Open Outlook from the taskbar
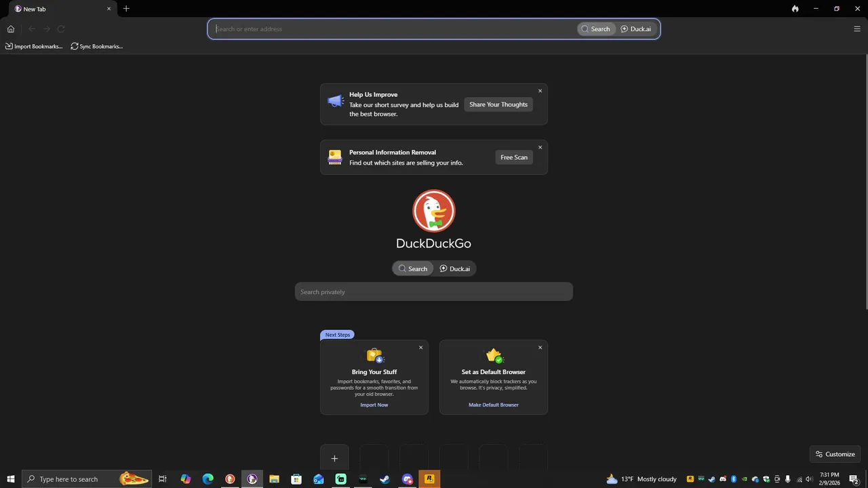The image size is (868, 488). pyautogui.click(x=319, y=479)
